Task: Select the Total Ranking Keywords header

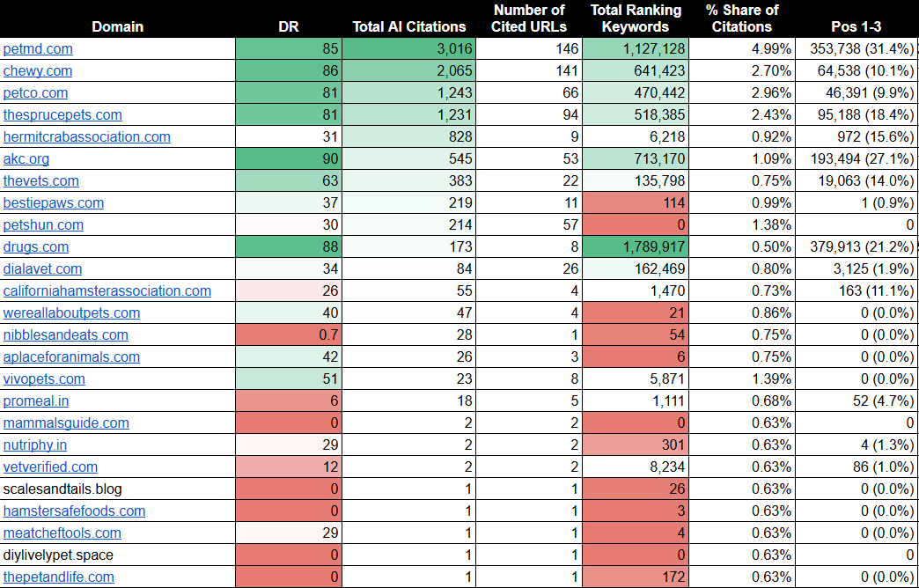Action: [635, 18]
